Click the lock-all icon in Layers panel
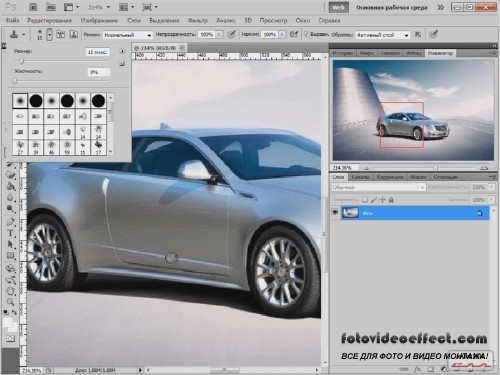 click(391, 200)
